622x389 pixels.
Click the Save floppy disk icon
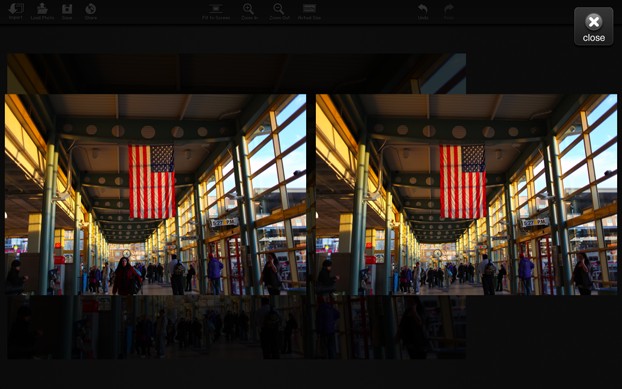pyautogui.click(x=67, y=9)
